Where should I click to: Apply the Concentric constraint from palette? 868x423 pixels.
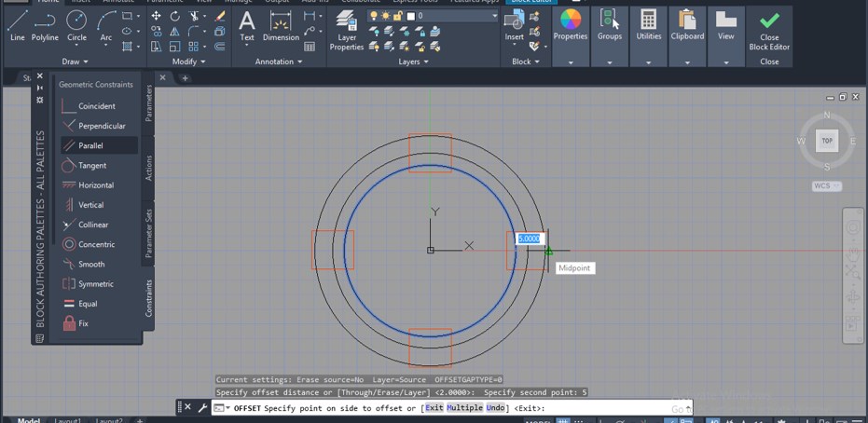(x=96, y=244)
